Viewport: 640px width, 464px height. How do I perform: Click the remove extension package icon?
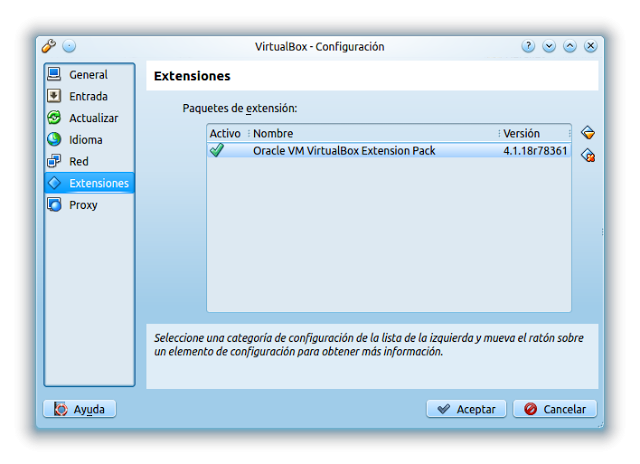click(x=588, y=155)
